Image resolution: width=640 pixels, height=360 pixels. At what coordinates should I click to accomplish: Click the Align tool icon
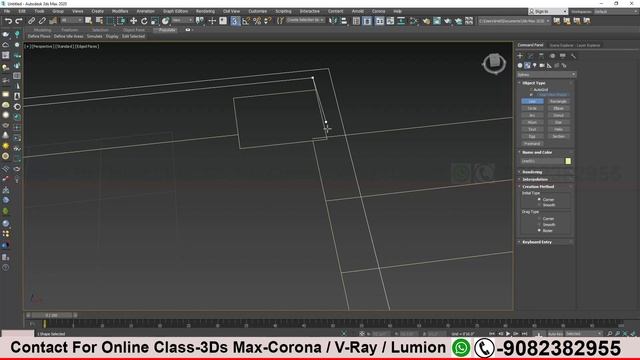click(x=344, y=21)
